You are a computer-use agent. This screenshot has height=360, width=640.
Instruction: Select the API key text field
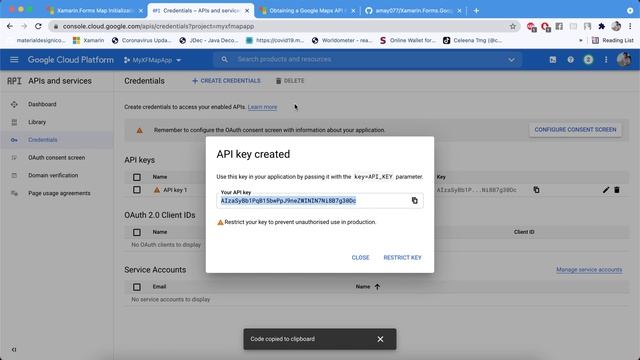tap(320, 200)
